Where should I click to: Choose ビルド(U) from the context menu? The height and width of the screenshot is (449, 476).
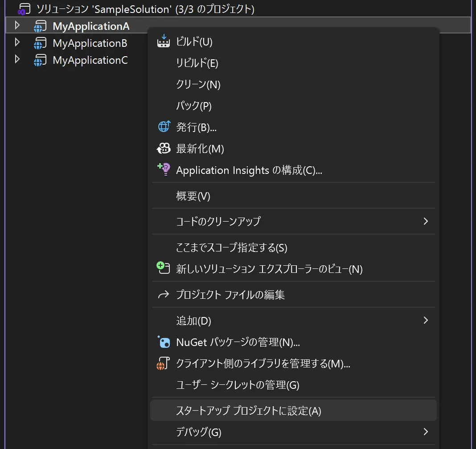pyautogui.click(x=293, y=41)
